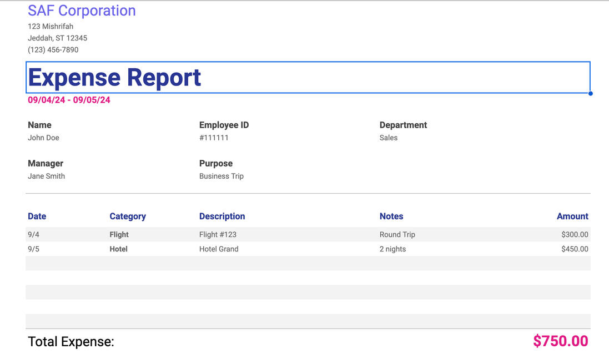Click the 2 nights notes cell
Viewport: 609px width, 364px height.
click(392, 249)
